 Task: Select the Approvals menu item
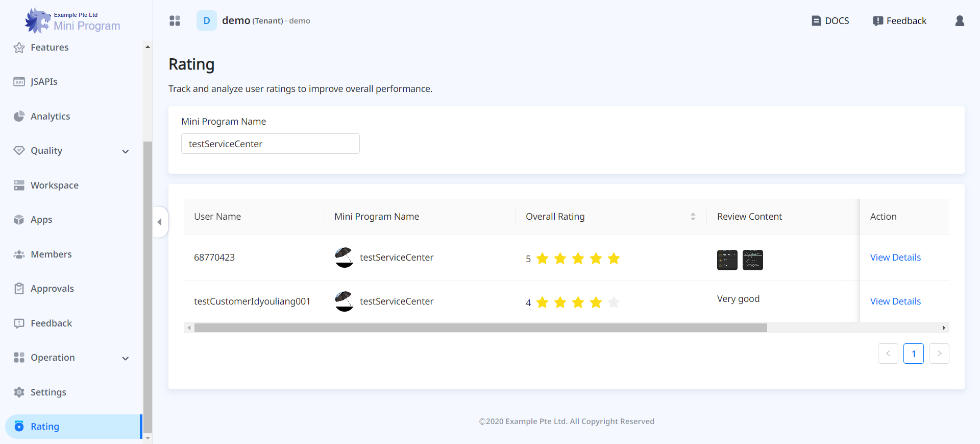(52, 289)
